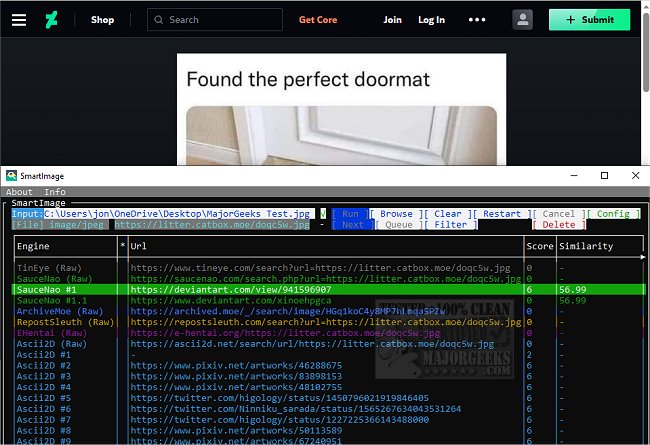Click Join on DeviantArt header
Viewport: 650px width, 445px height.
(x=392, y=19)
